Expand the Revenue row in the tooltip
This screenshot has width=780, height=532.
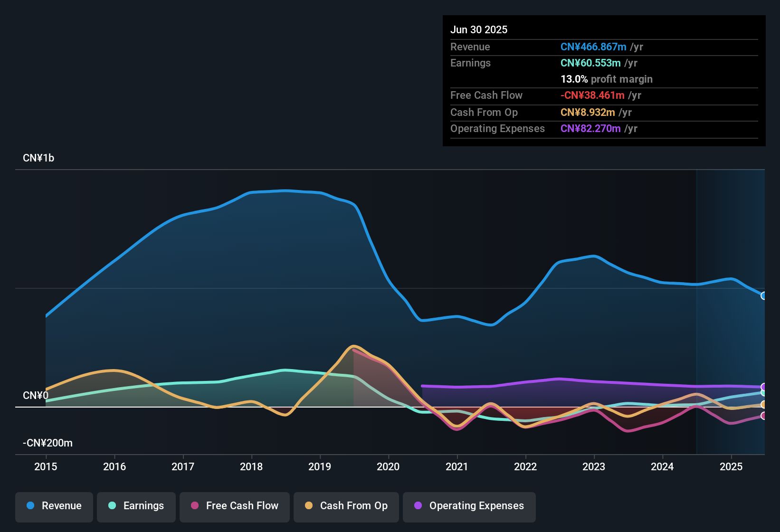click(470, 47)
